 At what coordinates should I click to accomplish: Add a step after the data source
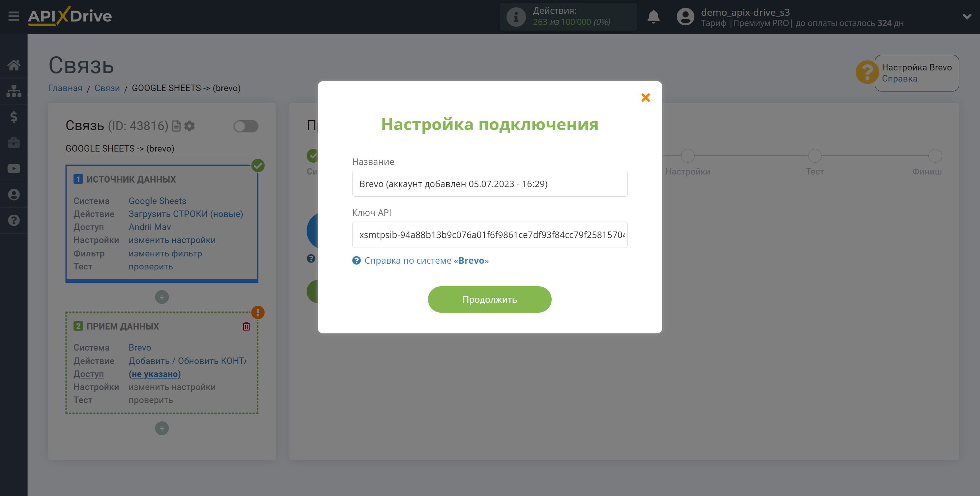click(x=162, y=297)
